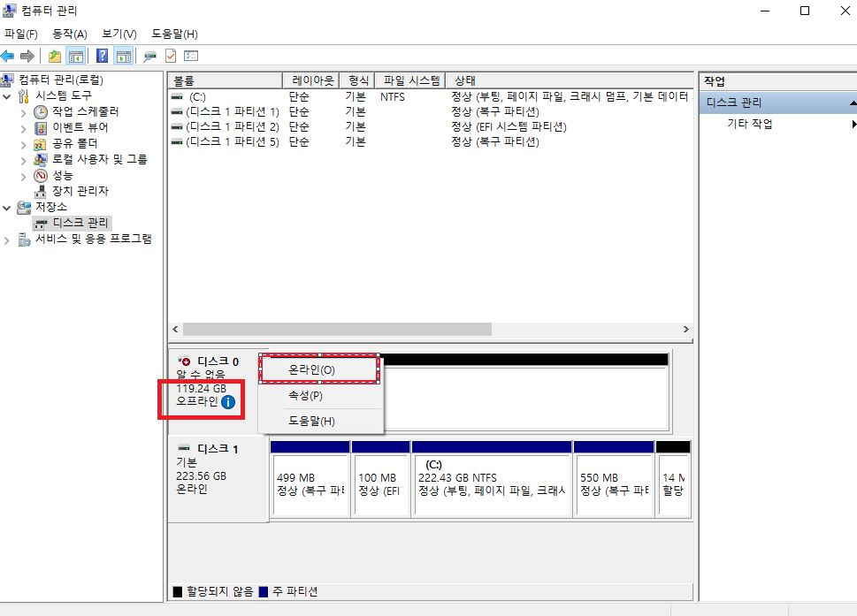Select the (디스크 1 파티션 5) row
Image resolution: width=857 pixels, height=616 pixels.
431,142
